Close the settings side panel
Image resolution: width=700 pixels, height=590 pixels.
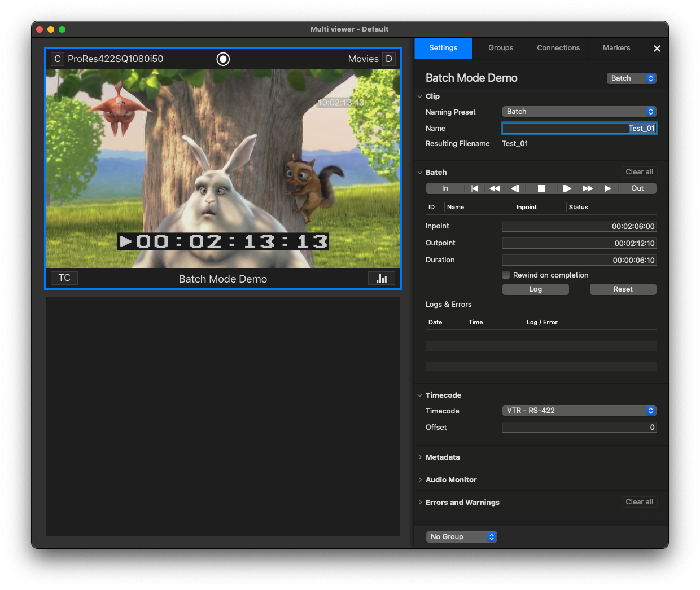pyautogui.click(x=657, y=49)
